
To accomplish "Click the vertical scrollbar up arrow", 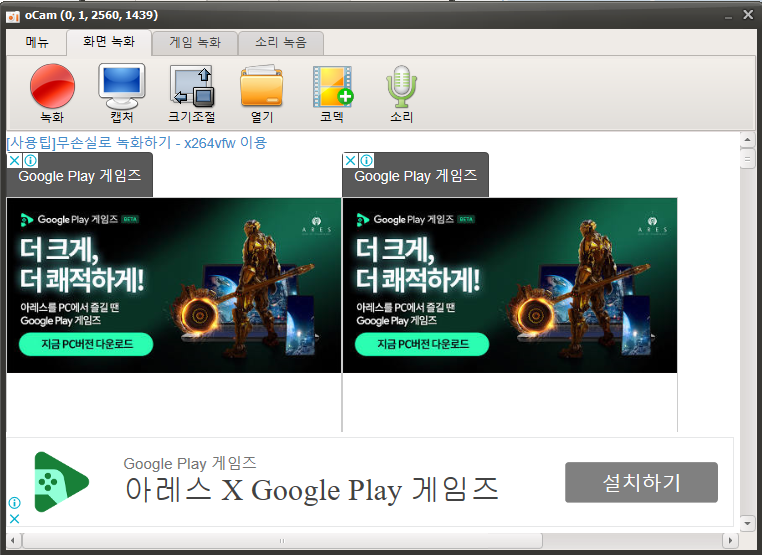I will click(x=747, y=140).
